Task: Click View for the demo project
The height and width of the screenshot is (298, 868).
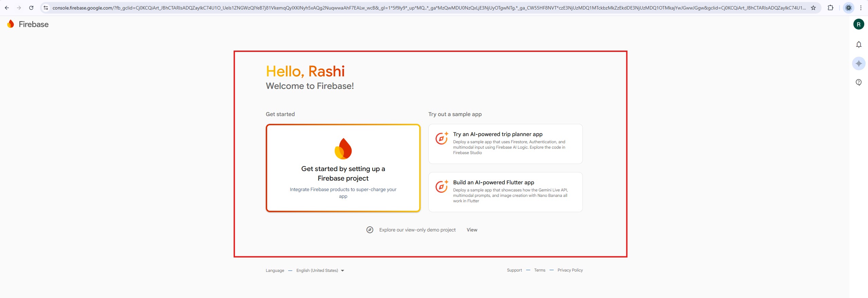Action: click(x=472, y=230)
